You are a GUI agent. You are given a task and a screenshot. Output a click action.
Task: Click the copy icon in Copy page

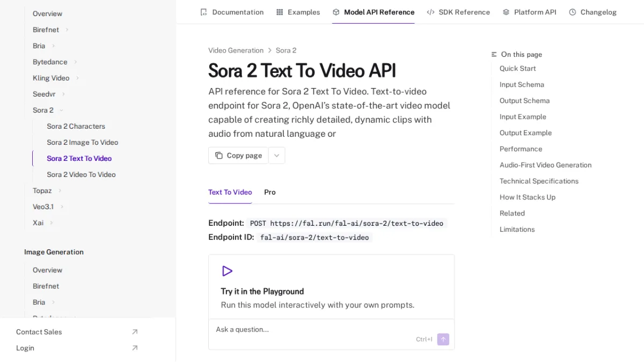coord(219,156)
